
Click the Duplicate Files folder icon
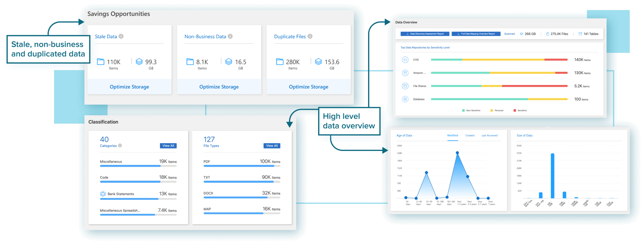(x=280, y=61)
